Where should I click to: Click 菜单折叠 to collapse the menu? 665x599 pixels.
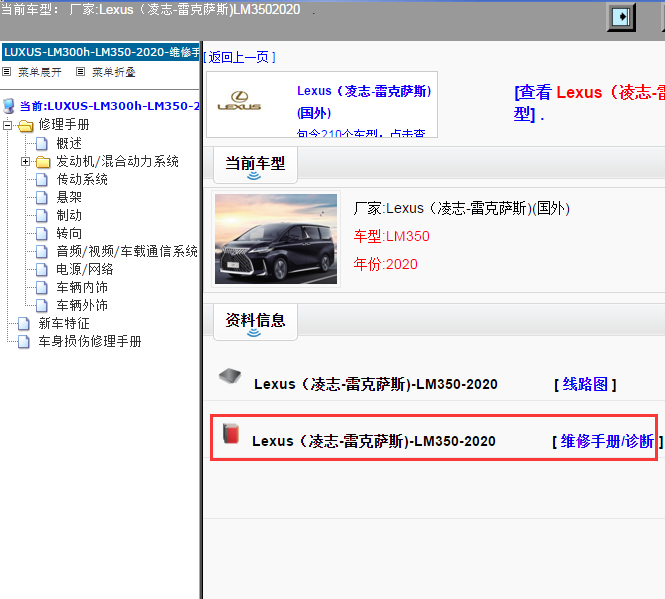(x=114, y=72)
